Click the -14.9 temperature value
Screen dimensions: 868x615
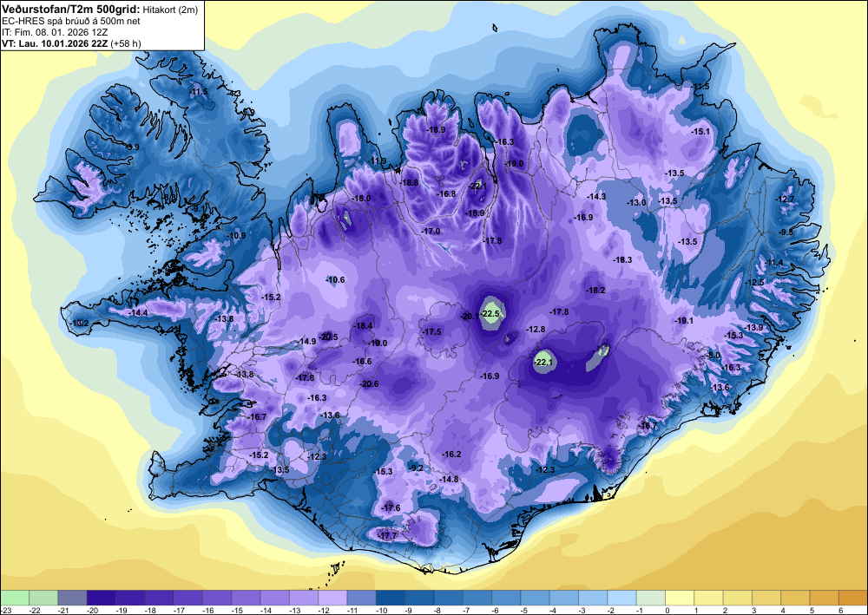point(306,341)
